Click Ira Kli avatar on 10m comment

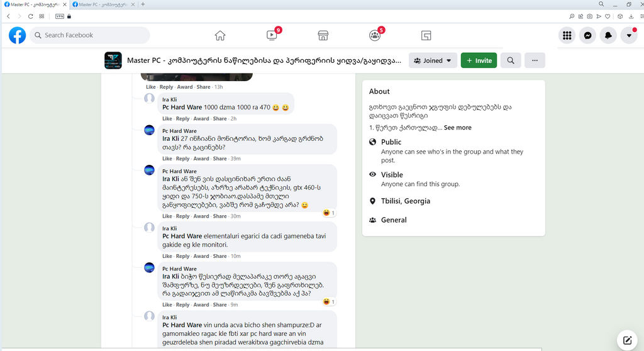(x=150, y=228)
